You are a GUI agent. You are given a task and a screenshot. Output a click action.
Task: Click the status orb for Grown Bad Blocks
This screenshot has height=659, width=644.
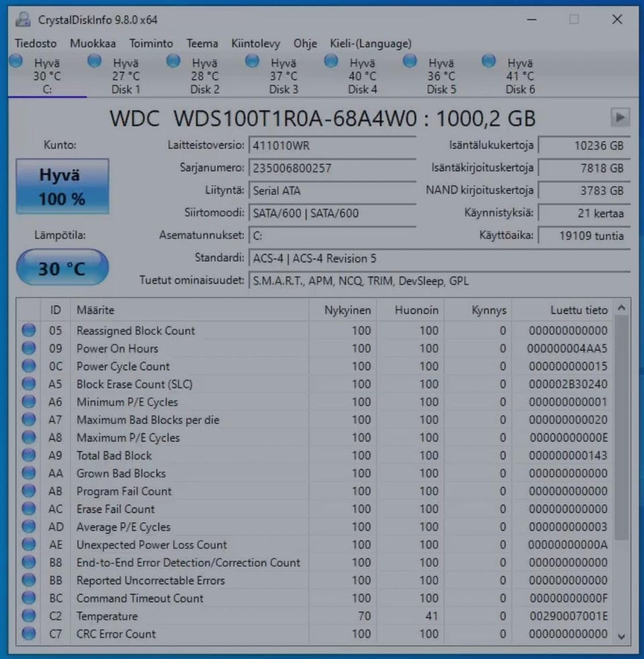click(29, 473)
